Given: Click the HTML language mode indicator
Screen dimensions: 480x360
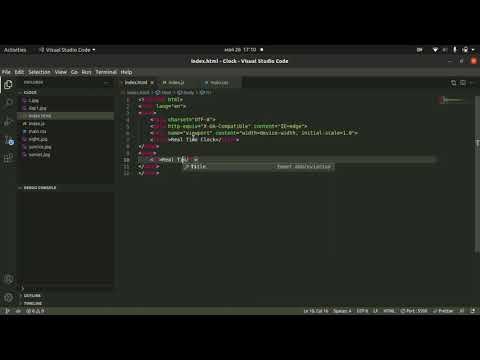Looking at the screenshot, I should click(x=389, y=311).
